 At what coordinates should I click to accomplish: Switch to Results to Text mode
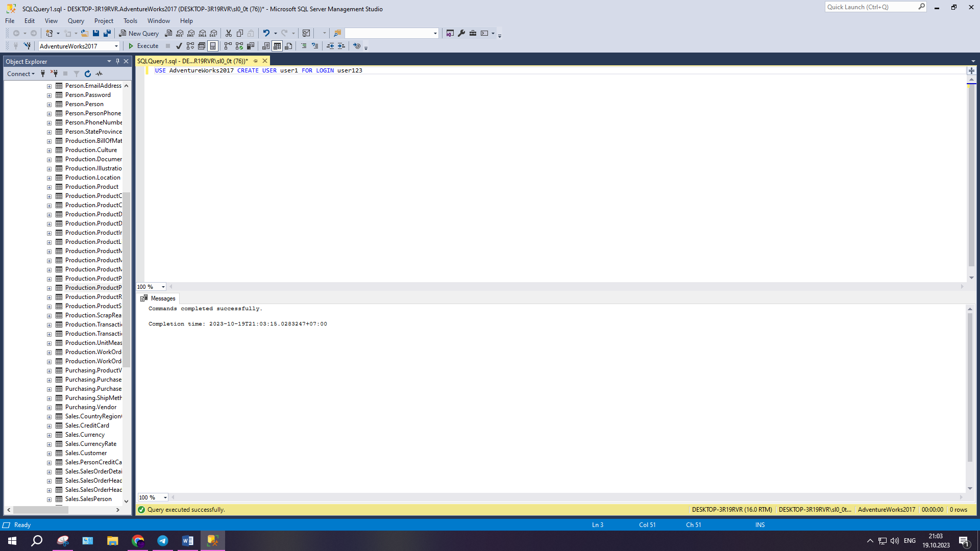[266, 46]
